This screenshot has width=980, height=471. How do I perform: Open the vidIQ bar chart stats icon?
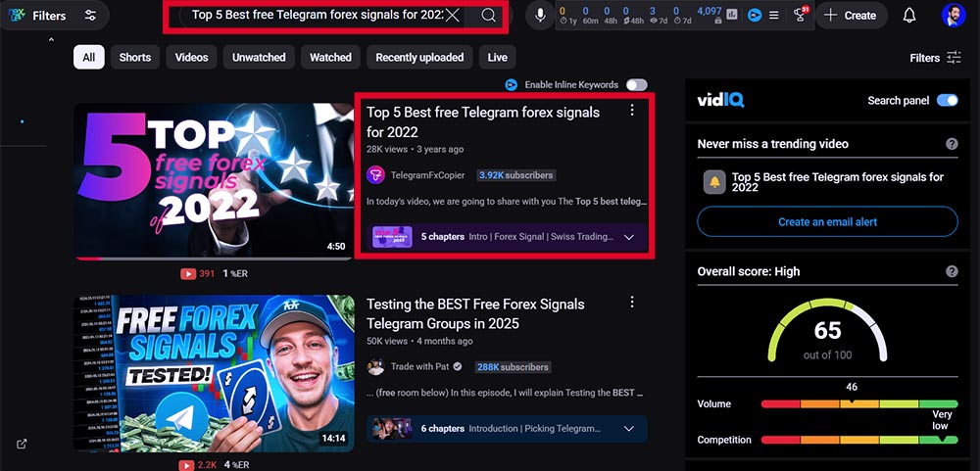pos(732,15)
